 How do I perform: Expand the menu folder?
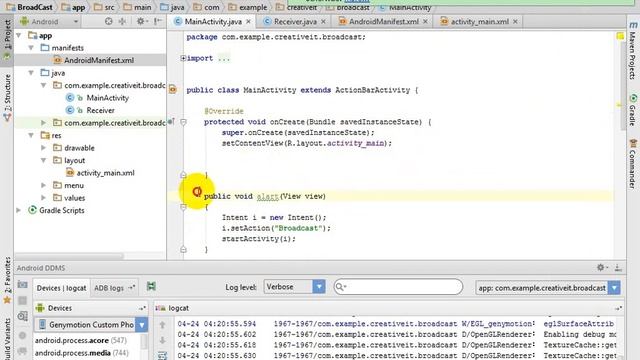coord(44,185)
